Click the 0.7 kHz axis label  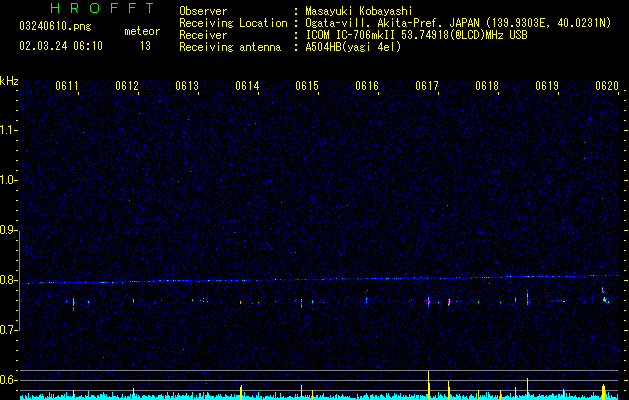(x=9, y=330)
